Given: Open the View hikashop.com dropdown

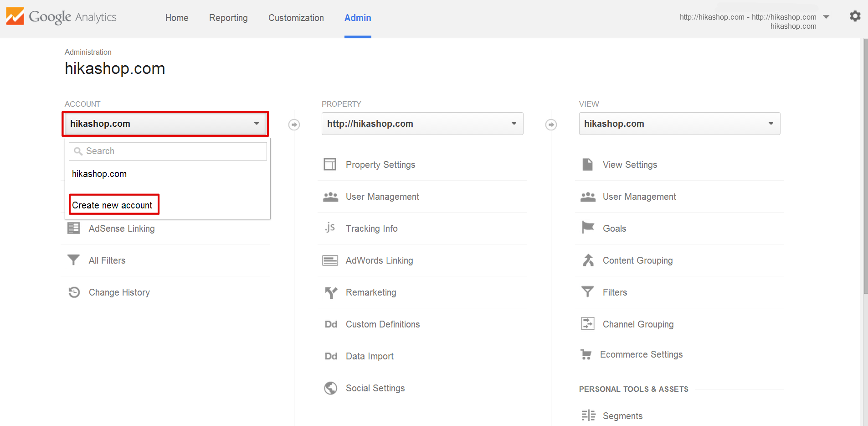Looking at the screenshot, I should click(x=679, y=124).
